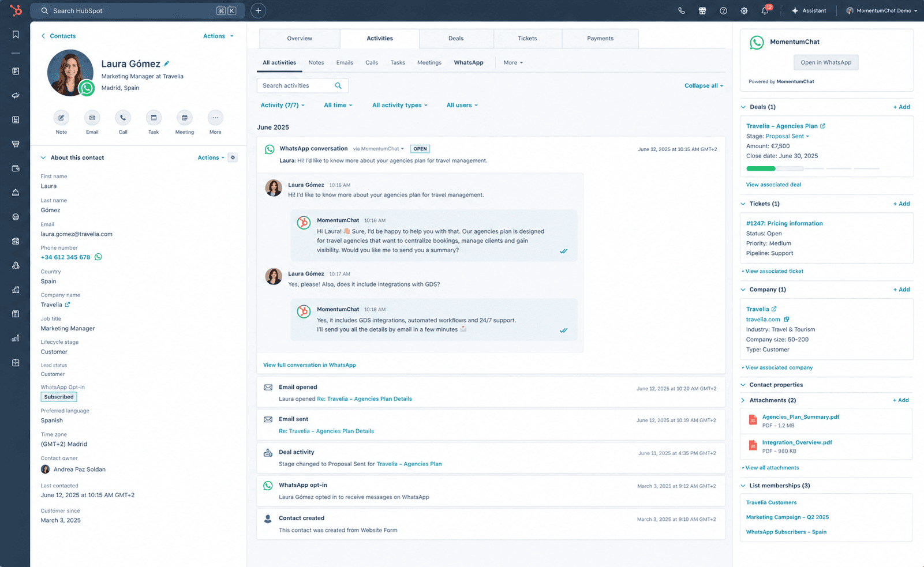Switch to the Payments tab

coord(600,38)
